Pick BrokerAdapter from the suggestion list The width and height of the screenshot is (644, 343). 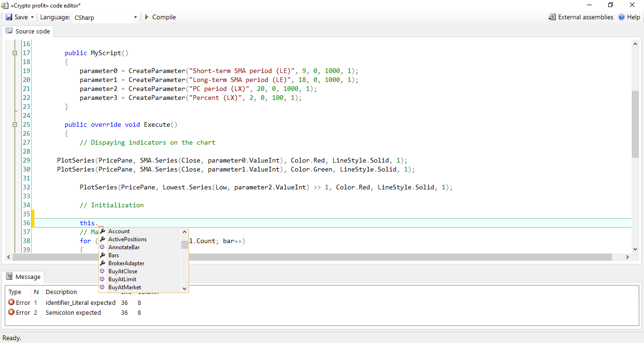coord(126,263)
